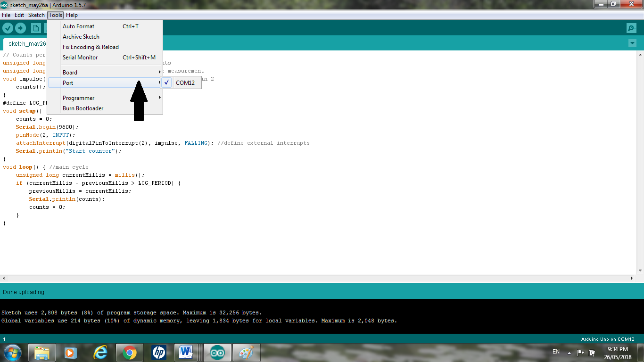Select Fix Encoding & Reload
The image size is (644, 362).
[106, 47]
